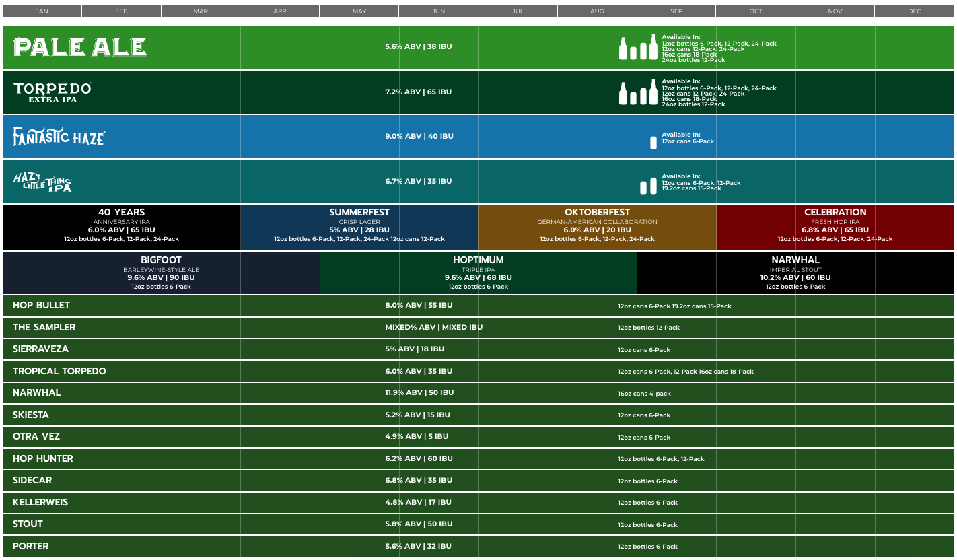
Task: Click '12oz cans 6-Pack 19.2oz cans 15-Pack' packaging text
Action: [x=674, y=306]
